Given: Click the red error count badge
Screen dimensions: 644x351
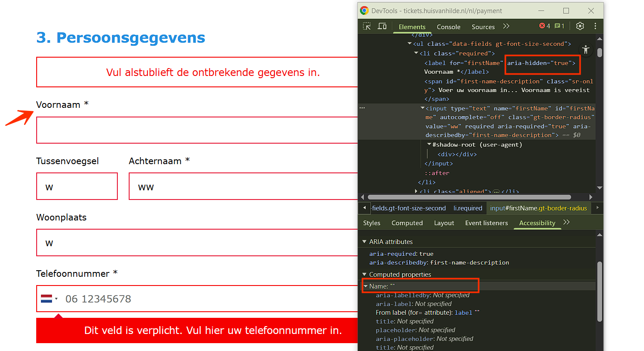Looking at the screenshot, I should tap(545, 26).
